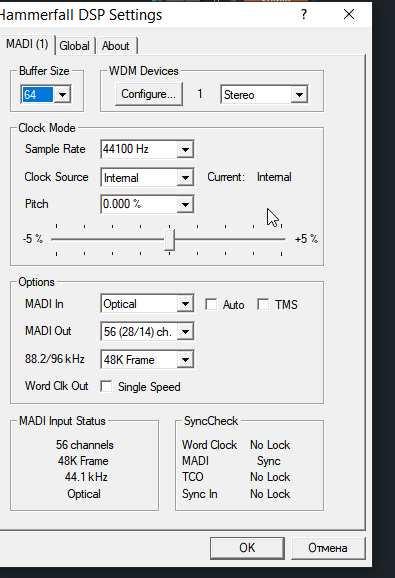This screenshot has width=395, height=578.
Task: Click the 56 channels MADI input status
Action: point(85,445)
